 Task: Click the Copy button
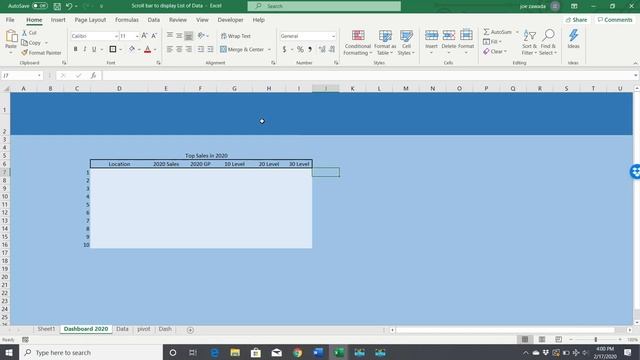click(31, 43)
